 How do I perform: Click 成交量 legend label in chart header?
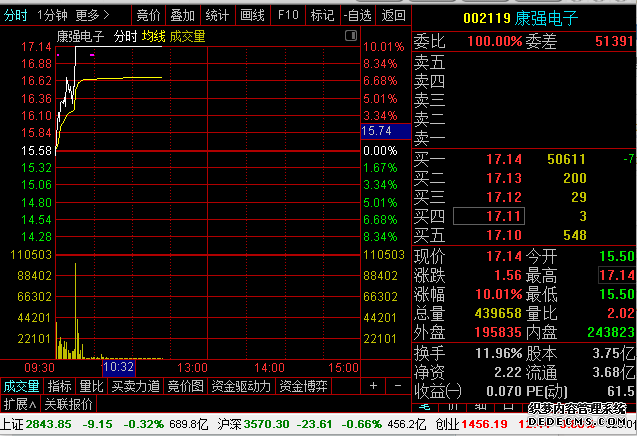(187, 37)
